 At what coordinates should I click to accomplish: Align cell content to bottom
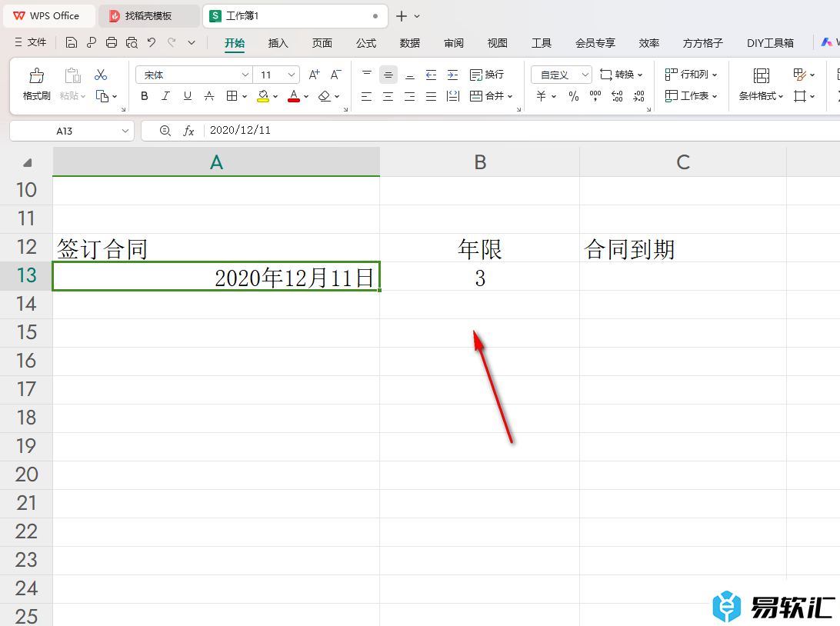(x=410, y=75)
